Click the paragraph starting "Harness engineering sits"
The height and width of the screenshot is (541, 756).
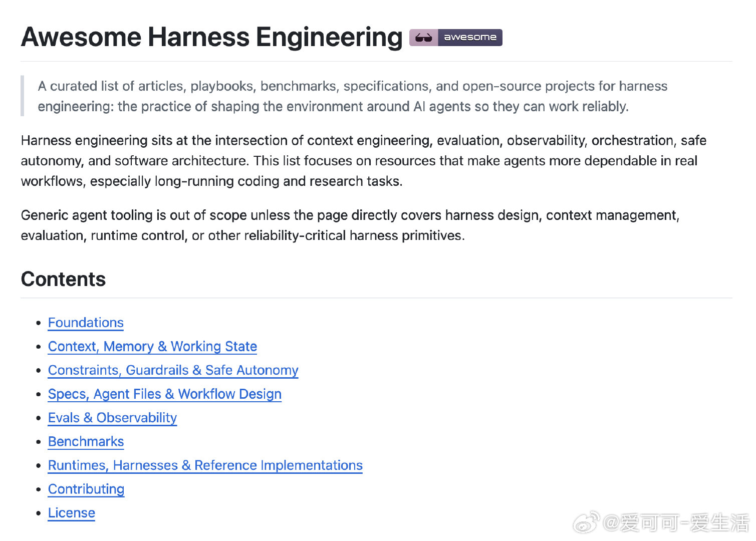click(364, 161)
